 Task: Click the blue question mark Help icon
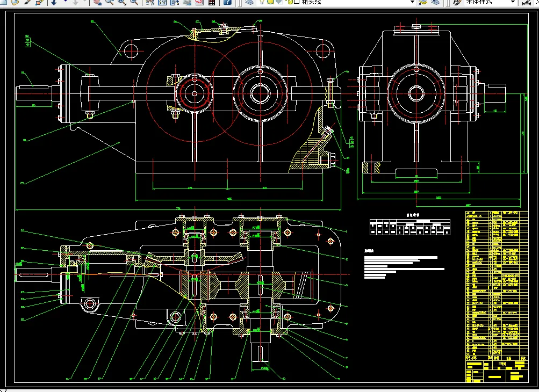(x=228, y=2)
